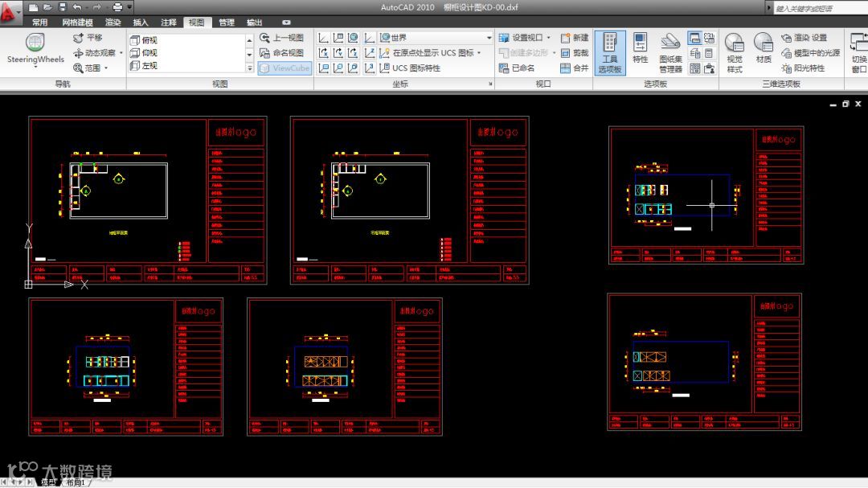Click the rotate UCS about Y axis icon

[x=338, y=52]
